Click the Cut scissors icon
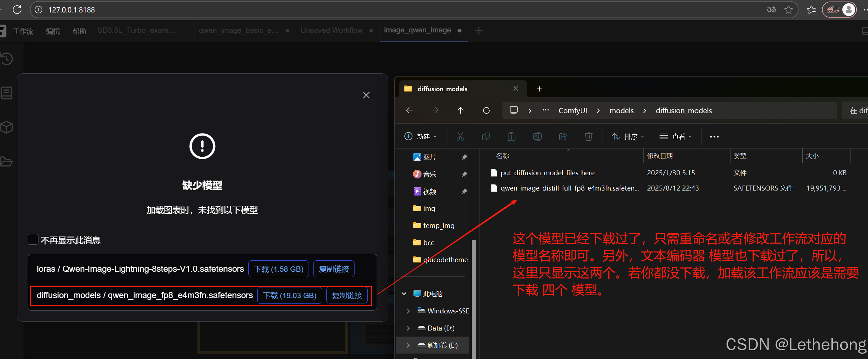This screenshot has width=868, height=359. point(460,136)
